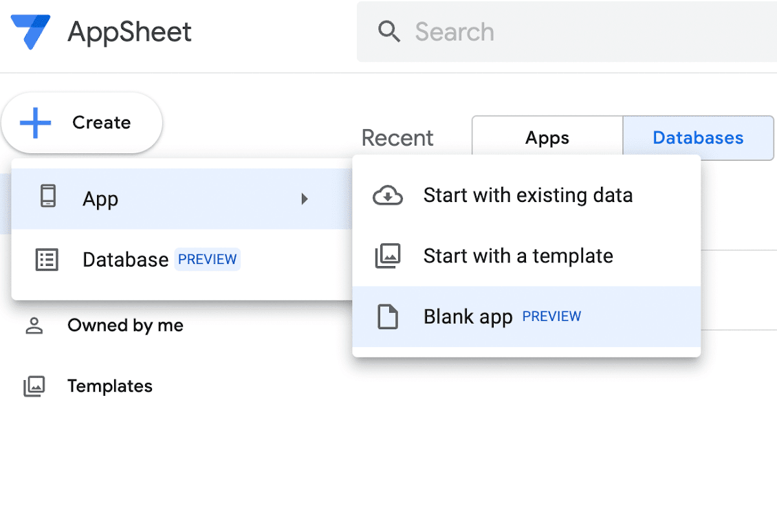This screenshot has height=532, width=777.
Task: Click the person icon beside Owned by me
Action: (x=34, y=325)
